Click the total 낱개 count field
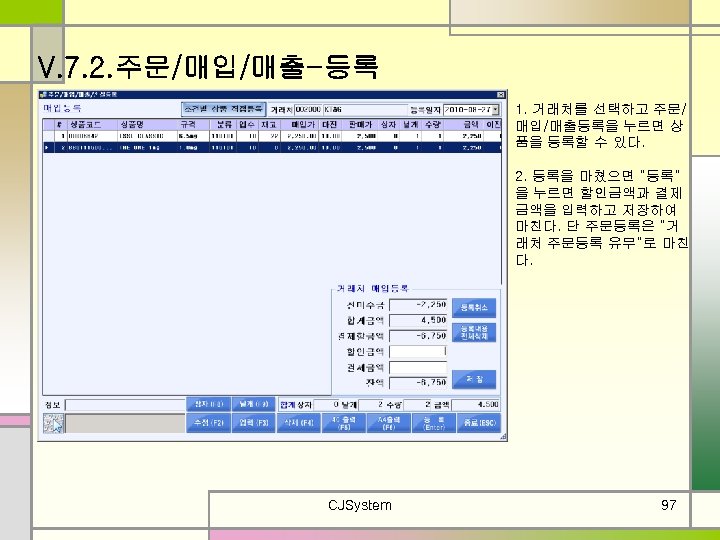720x540 pixels. (x=371, y=405)
